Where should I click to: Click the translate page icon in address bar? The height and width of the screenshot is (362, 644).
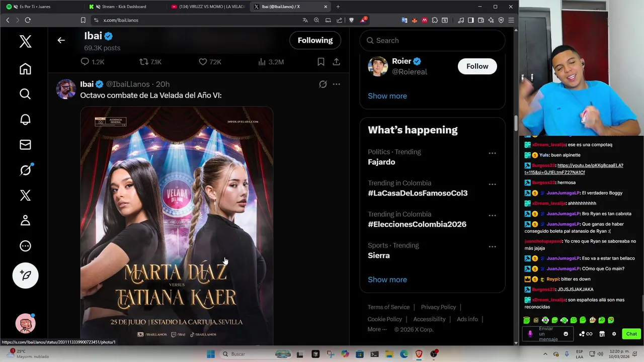point(305,20)
